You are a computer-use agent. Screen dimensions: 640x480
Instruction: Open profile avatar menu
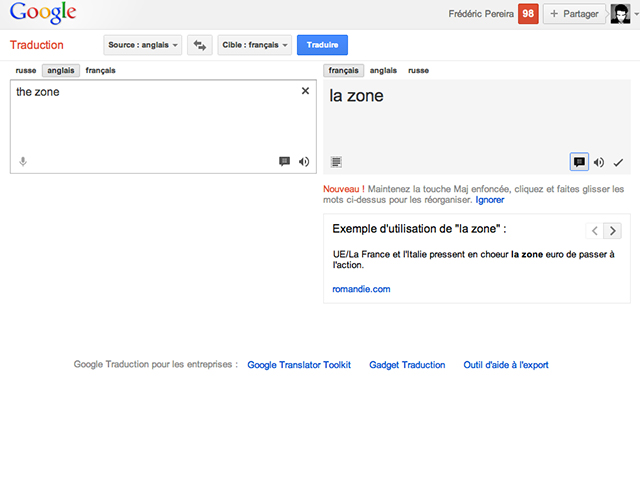pyautogui.click(x=620, y=14)
